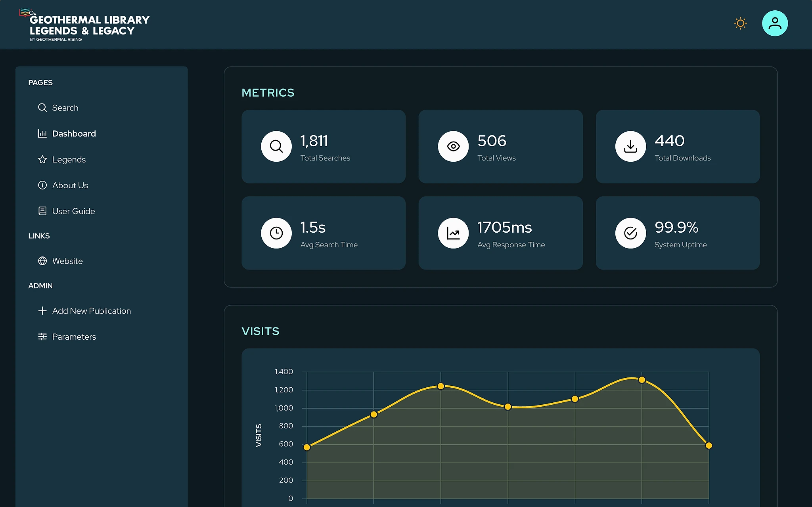Visit the Website link
The image size is (812, 507).
pyautogui.click(x=67, y=261)
